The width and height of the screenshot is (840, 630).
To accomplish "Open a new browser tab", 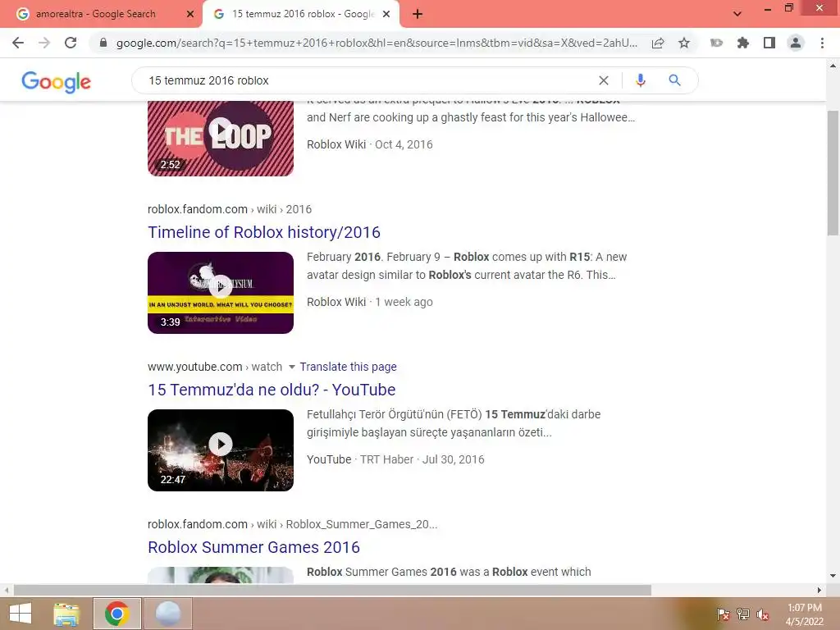I will point(418,14).
